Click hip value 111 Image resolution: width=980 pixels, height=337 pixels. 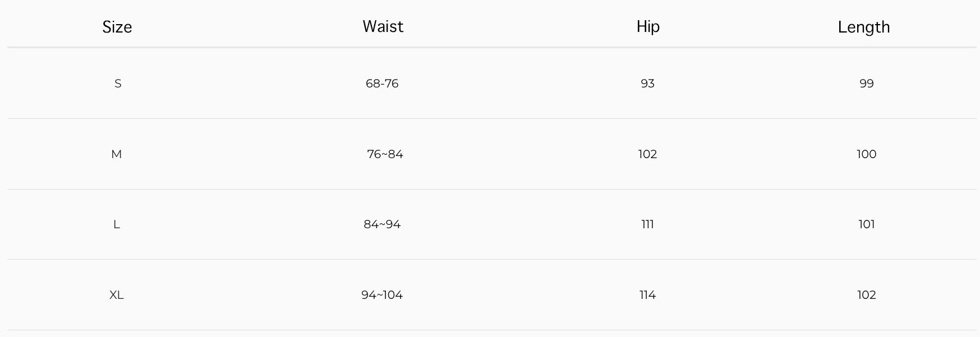(647, 224)
